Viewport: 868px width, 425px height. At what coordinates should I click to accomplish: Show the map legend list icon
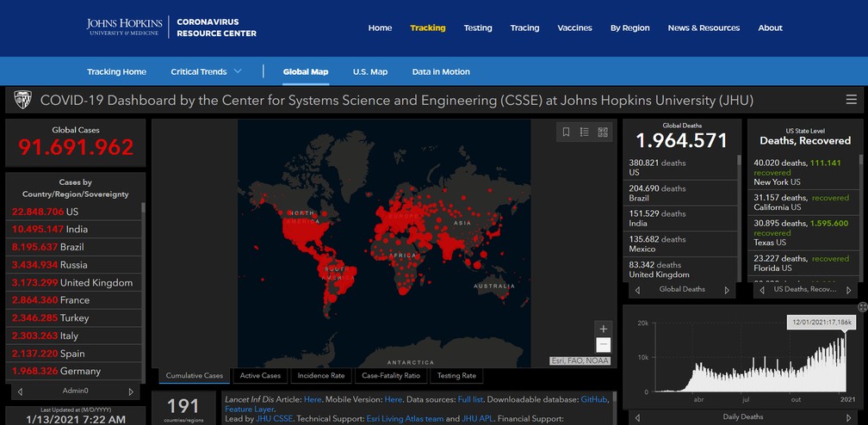tap(584, 132)
